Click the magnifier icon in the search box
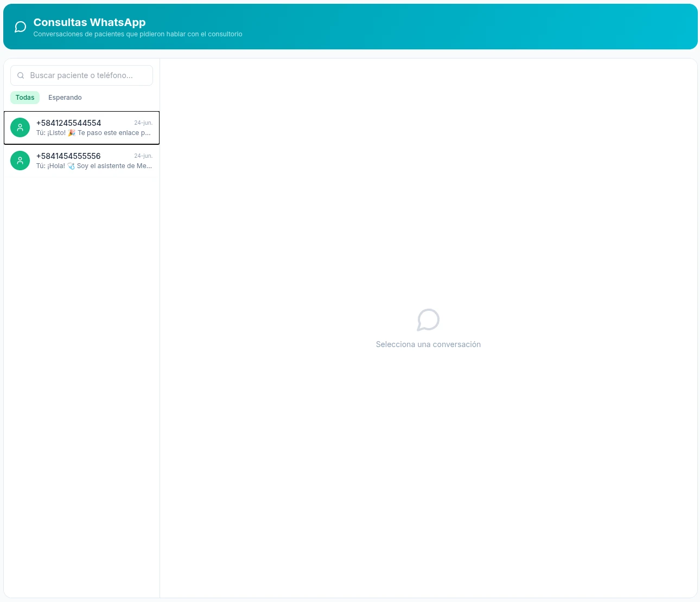700x602 pixels. (21, 75)
